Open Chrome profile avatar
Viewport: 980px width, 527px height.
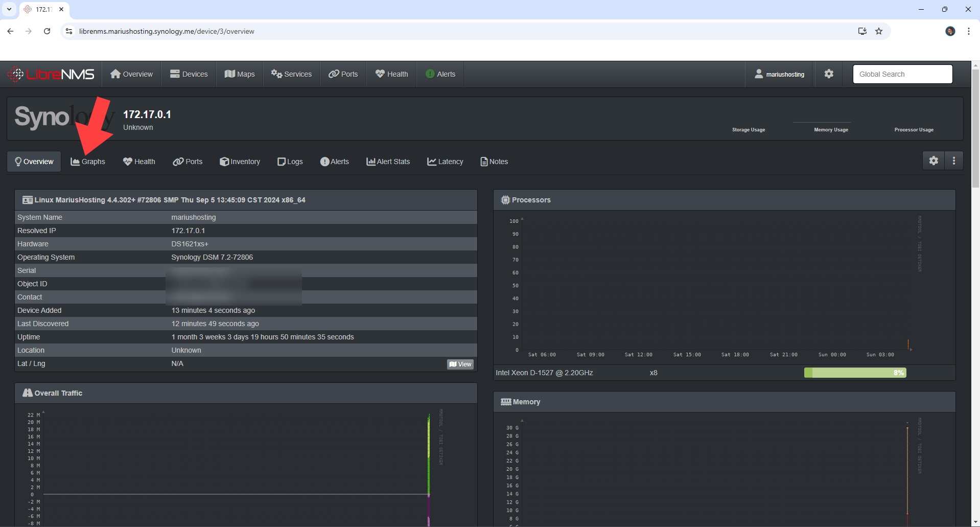(950, 31)
